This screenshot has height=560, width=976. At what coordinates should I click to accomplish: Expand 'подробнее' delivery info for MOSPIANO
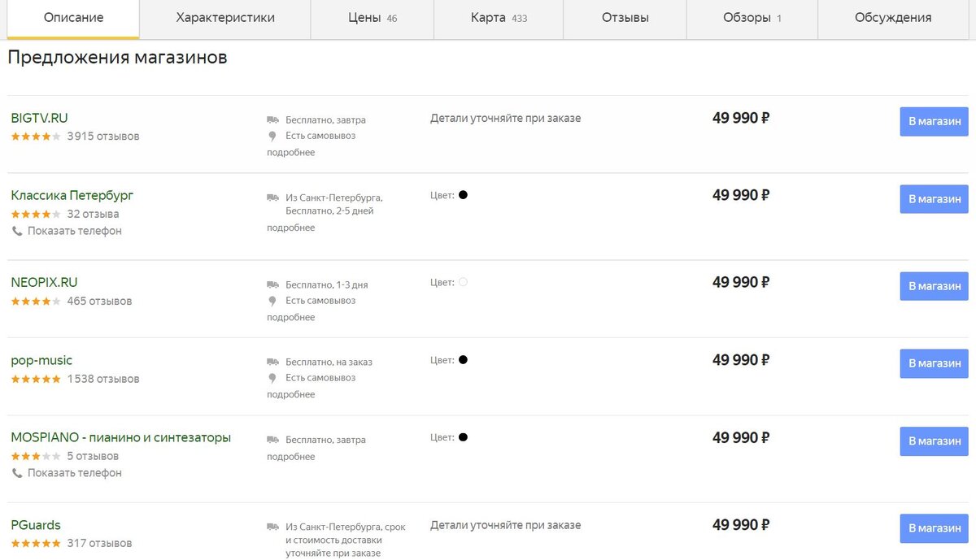click(x=290, y=457)
